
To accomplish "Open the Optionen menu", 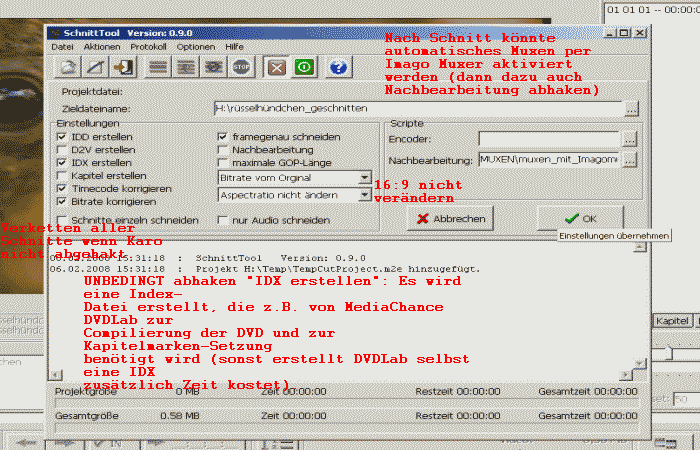I will (x=195, y=46).
